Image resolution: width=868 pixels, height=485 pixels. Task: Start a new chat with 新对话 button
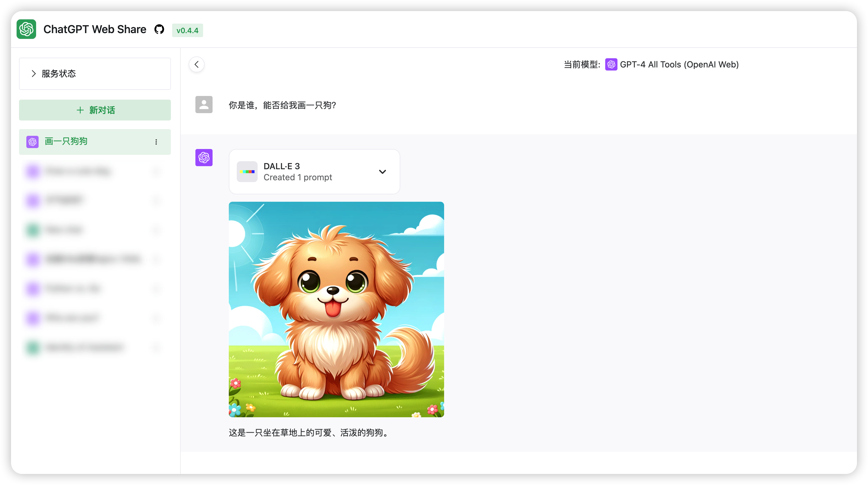point(95,110)
